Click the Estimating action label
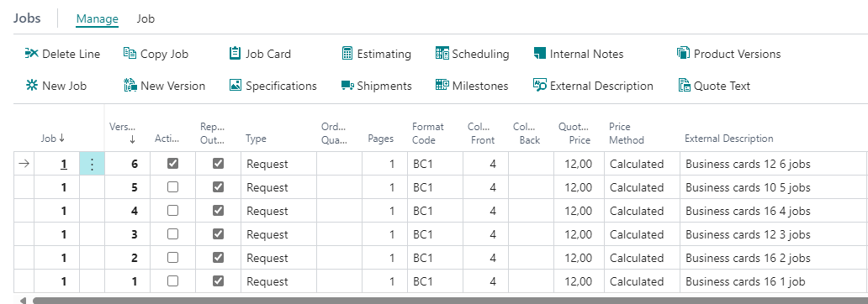The image size is (868, 304). tap(384, 54)
